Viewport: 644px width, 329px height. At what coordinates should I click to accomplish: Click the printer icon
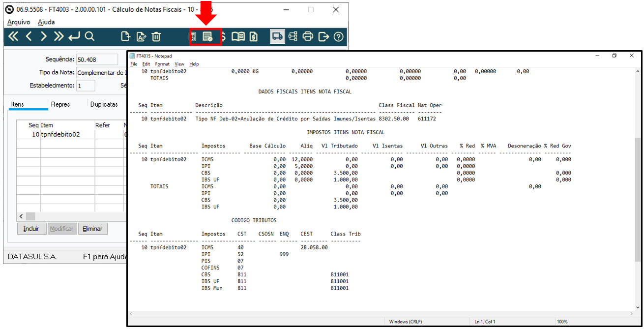coord(308,36)
